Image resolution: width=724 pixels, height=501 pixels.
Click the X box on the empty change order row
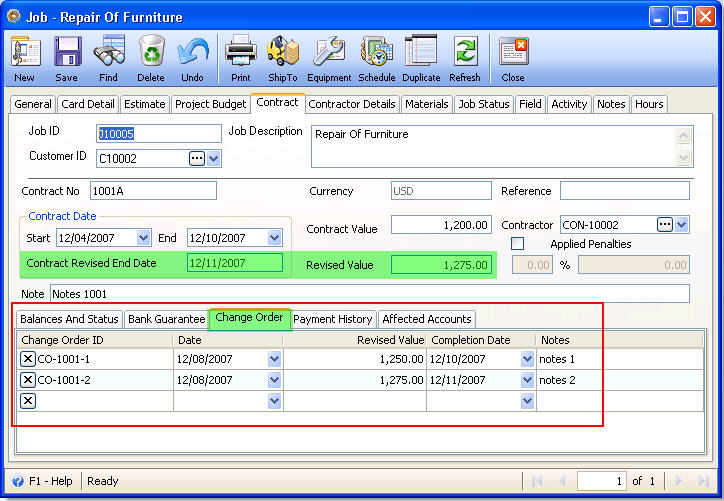(28, 401)
